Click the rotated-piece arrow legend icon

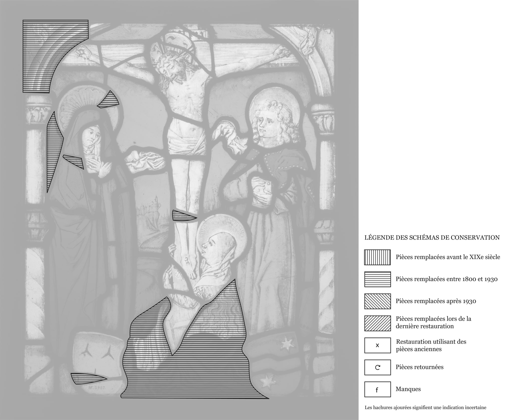[x=377, y=367]
